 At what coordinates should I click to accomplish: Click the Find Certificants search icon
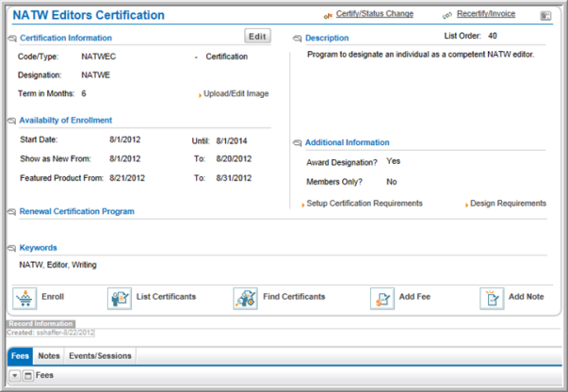pyautogui.click(x=245, y=298)
